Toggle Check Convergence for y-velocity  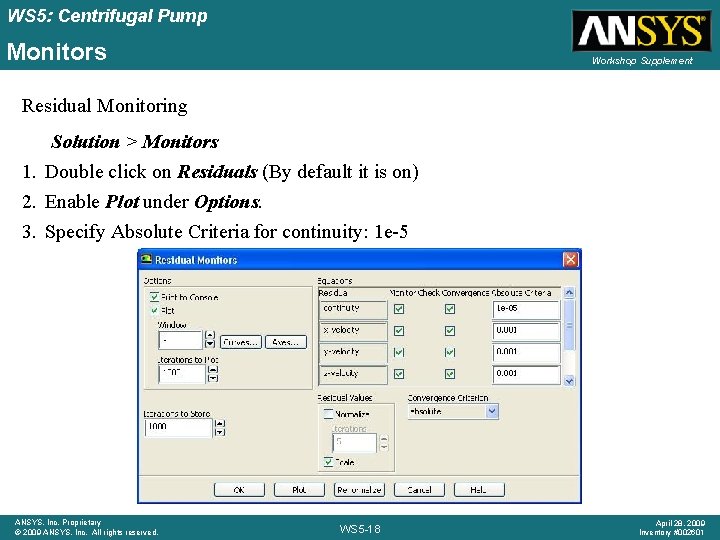pyautogui.click(x=450, y=352)
